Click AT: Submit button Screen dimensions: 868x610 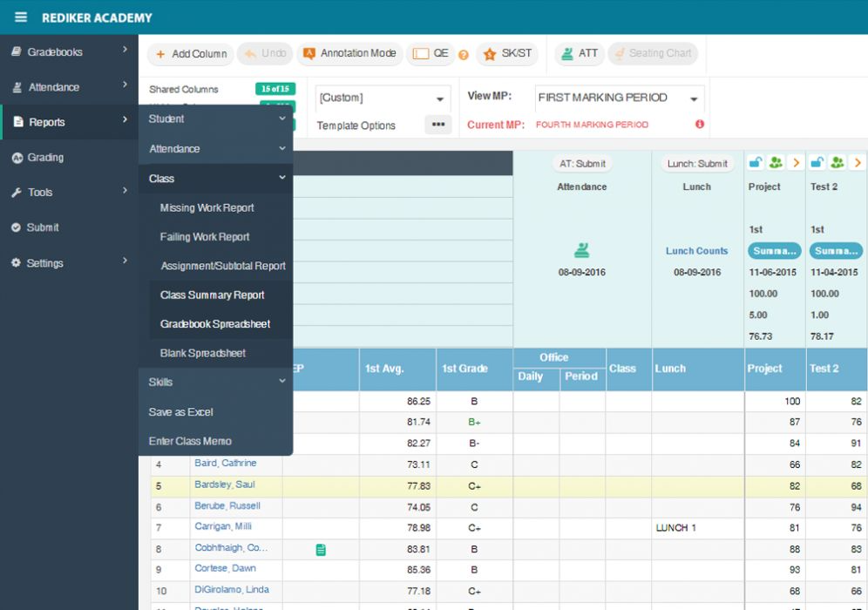click(582, 164)
